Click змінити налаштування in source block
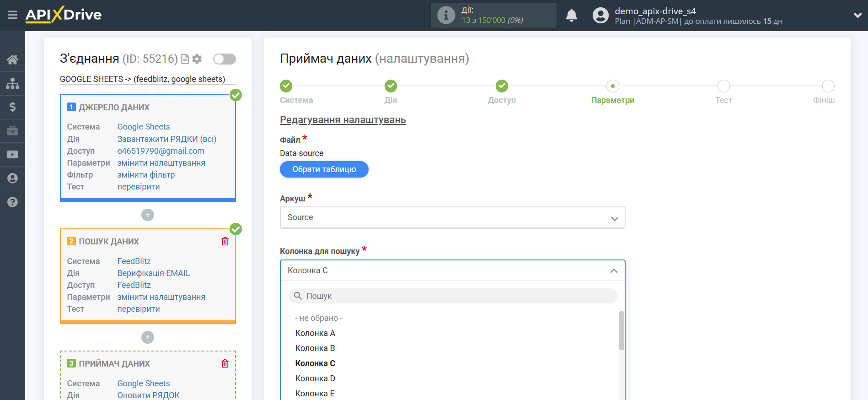 (x=161, y=163)
